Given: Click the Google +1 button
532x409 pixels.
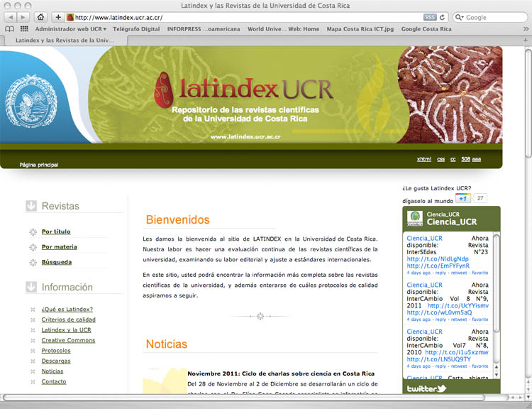Looking at the screenshot, I should pyautogui.click(x=463, y=198).
